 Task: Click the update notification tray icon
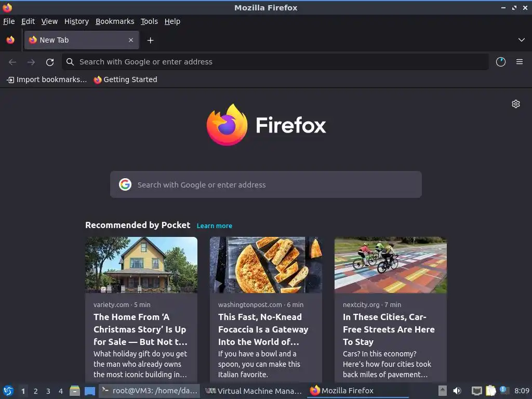503,390
